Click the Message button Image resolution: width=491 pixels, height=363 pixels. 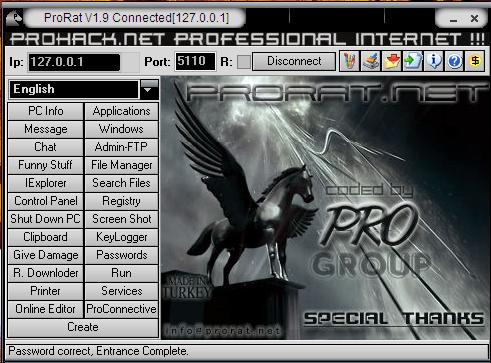tap(46, 129)
